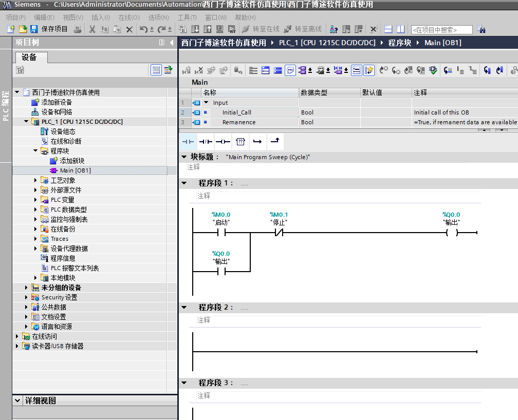
Task: Collapse the 程序块 folder in tree
Action: (x=35, y=150)
